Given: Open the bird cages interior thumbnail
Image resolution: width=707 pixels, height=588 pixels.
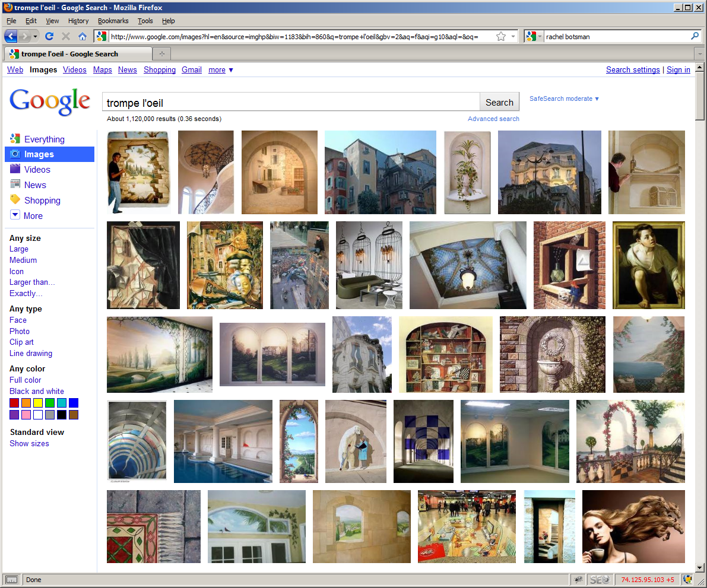Looking at the screenshot, I should click(x=369, y=265).
